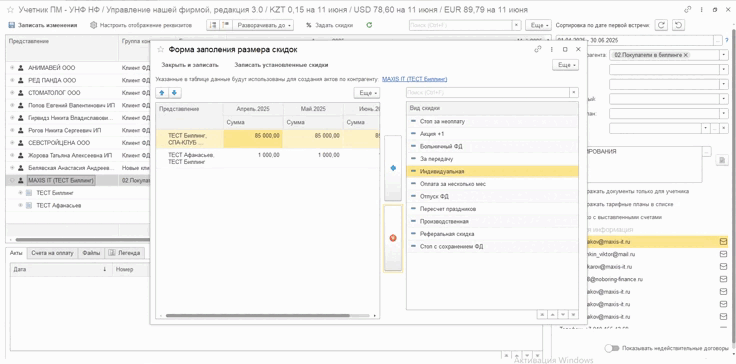Expand the СЕВСТРОЙЦЕНА ООО tree row
The image size is (736, 364).
(12, 143)
